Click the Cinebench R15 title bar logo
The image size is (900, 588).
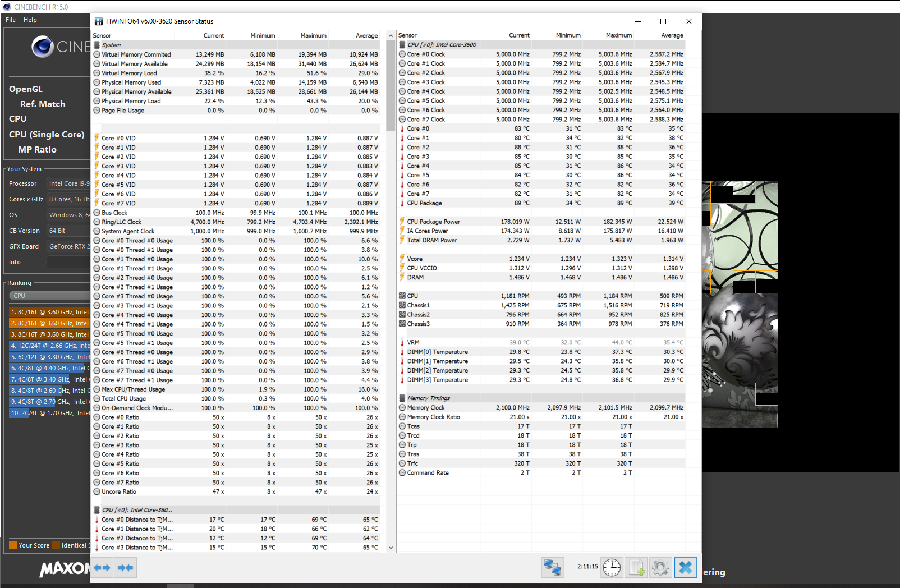(7, 7)
